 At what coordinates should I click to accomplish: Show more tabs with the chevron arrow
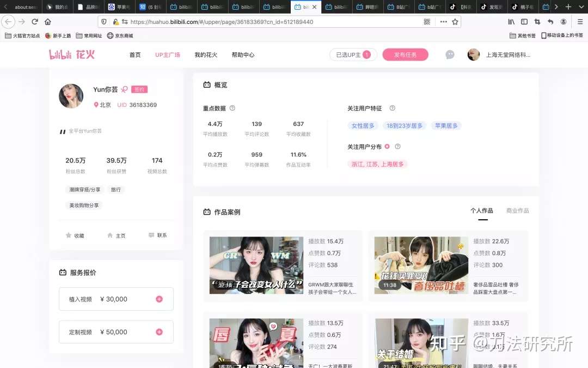556,7
